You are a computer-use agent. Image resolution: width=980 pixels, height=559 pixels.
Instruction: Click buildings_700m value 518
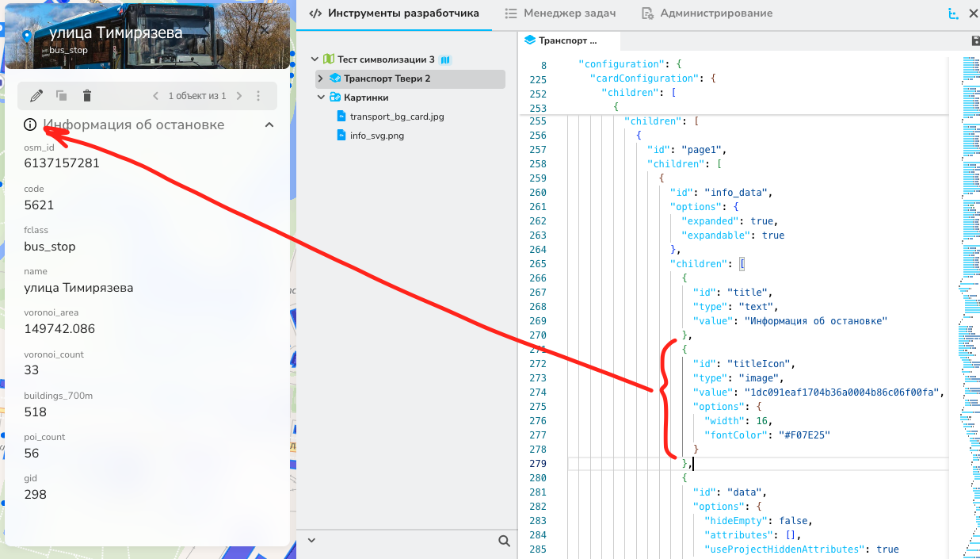pos(36,412)
